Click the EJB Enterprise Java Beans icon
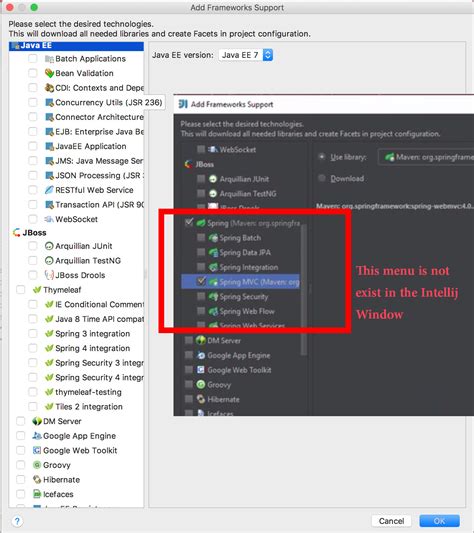Screen dimensions: 474x533 click(x=49, y=132)
